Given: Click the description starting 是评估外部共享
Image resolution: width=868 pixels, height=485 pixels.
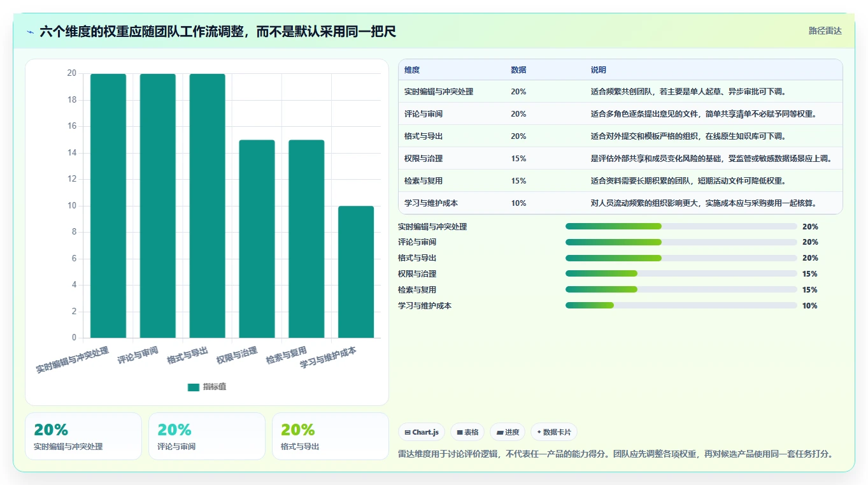Looking at the screenshot, I should (711, 159).
